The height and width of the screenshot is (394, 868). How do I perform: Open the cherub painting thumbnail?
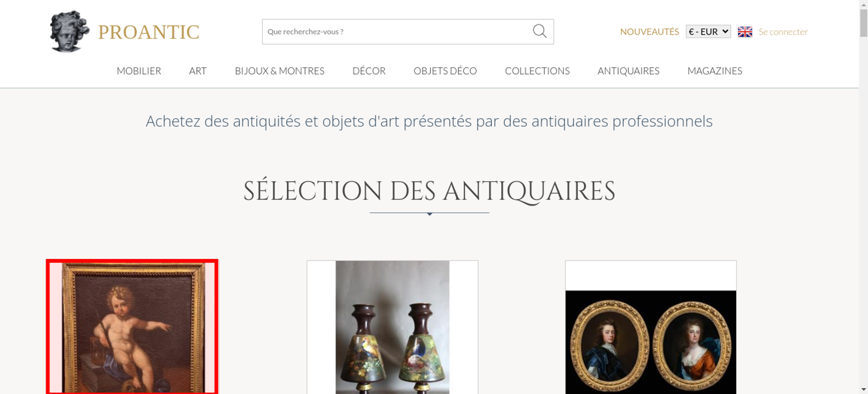[132, 327]
